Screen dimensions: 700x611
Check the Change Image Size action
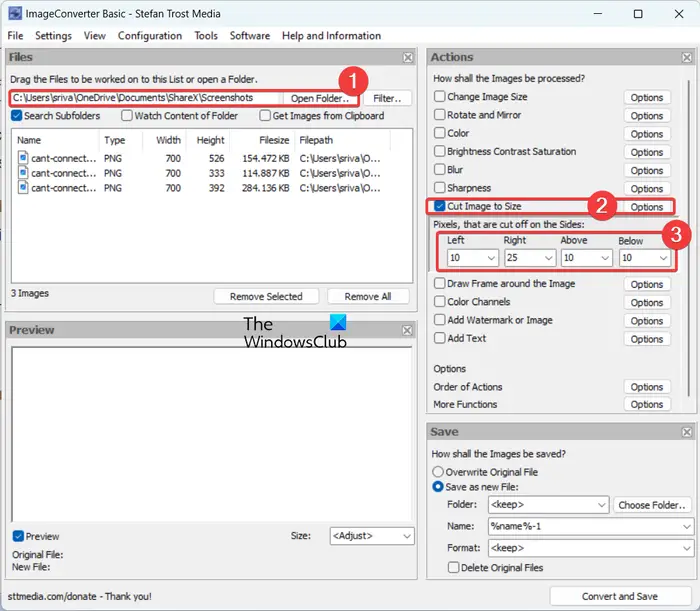coord(440,96)
